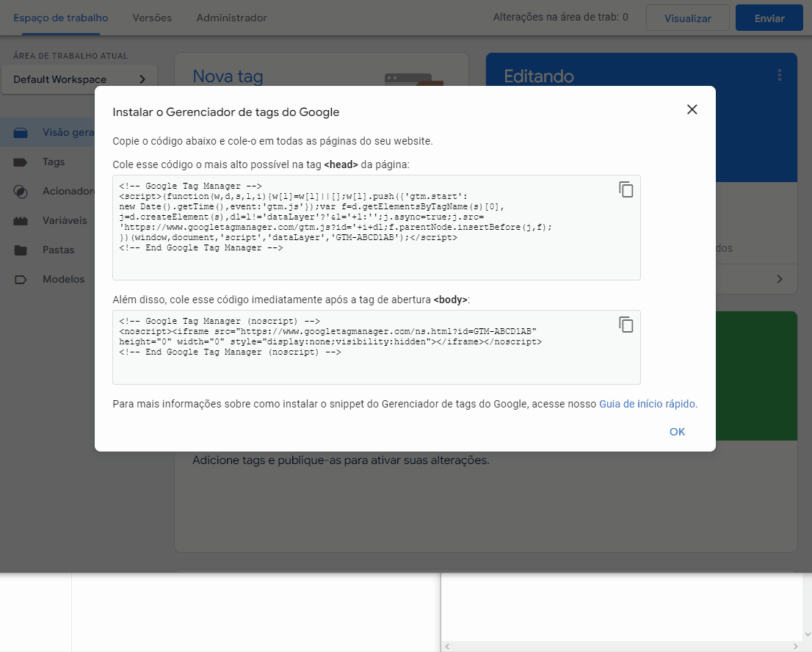The height and width of the screenshot is (652, 812).
Task: Click the Nova tag card heading
Action: point(228,76)
